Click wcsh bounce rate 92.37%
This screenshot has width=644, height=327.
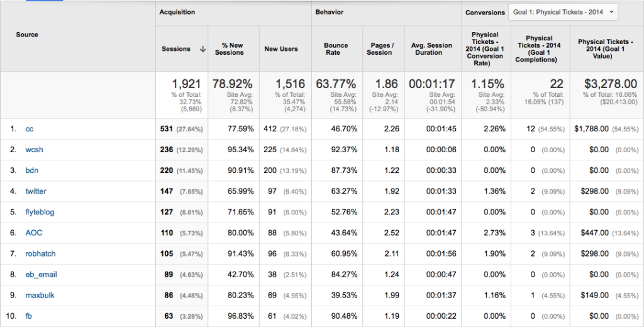(344, 150)
